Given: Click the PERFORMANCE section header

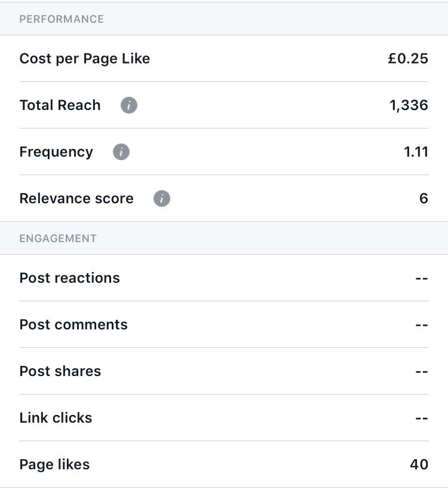Looking at the screenshot, I should click(62, 19).
